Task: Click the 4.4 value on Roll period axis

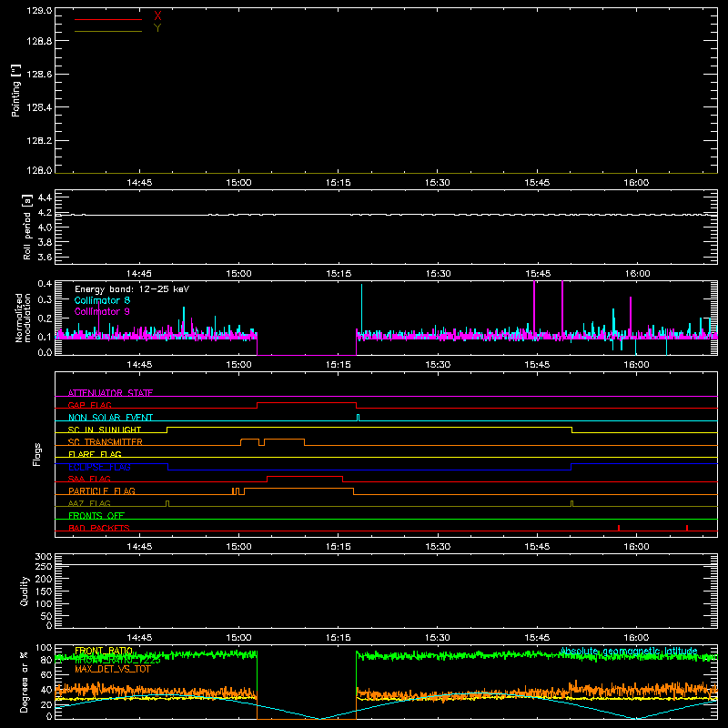Action: point(45,197)
